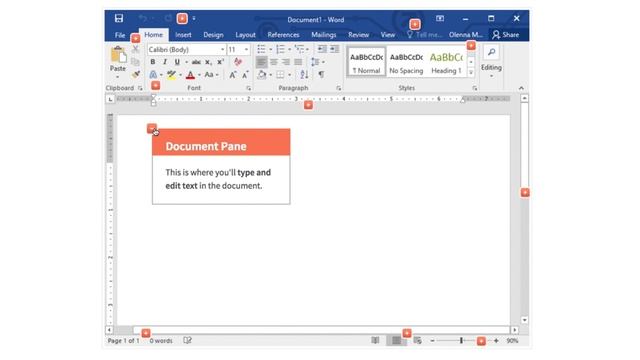This screenshot has width=640, height=360.
Task: Click the Numbering list icon
Action: click(280, 49)
